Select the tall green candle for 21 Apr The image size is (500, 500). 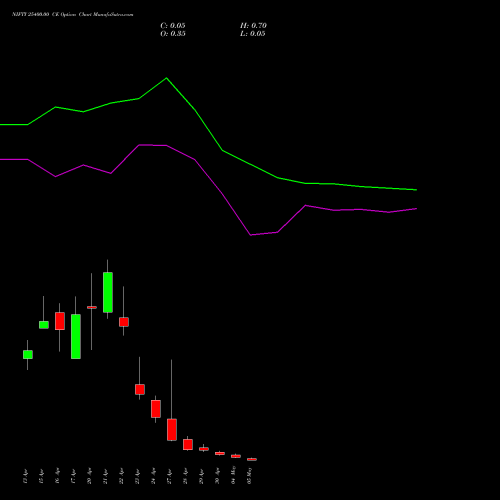click(x=108, y=292)
